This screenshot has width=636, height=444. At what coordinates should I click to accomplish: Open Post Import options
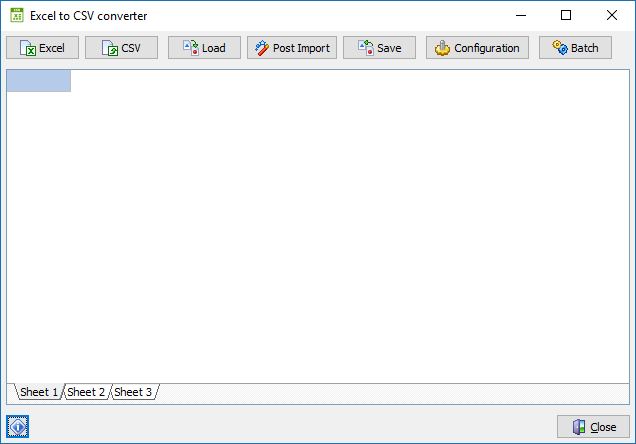292,48
